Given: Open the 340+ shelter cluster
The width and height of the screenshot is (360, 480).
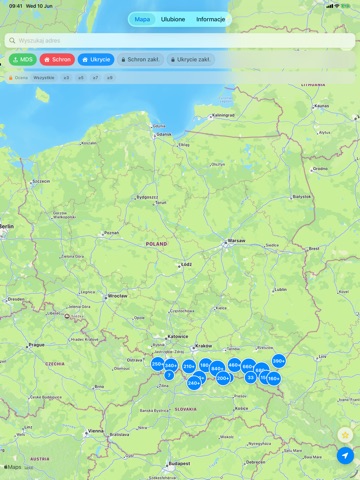Looking at the screenshot, I should pyautogui.click(x=171, y=366).
